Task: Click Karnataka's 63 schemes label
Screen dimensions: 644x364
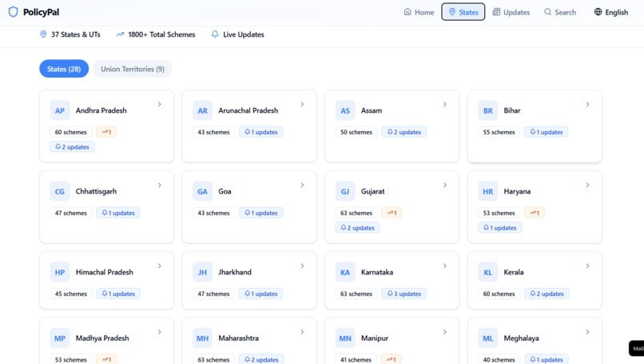Action: tap(356, 294)
